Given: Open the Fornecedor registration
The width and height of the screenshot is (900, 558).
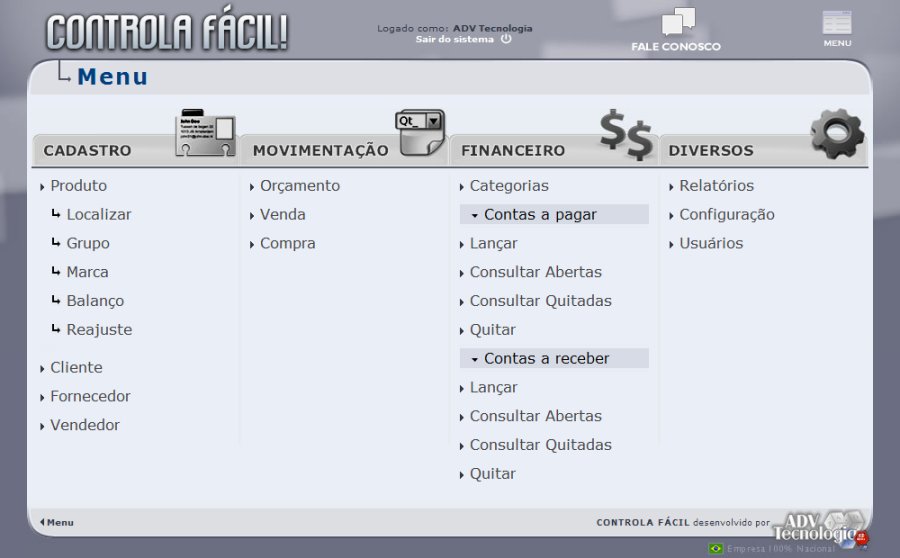Looking at the screenshot, I should pos(90,396).
